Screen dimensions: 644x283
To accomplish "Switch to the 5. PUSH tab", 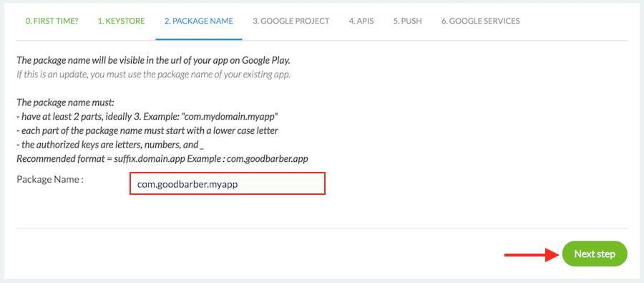I will coord(407,21).
